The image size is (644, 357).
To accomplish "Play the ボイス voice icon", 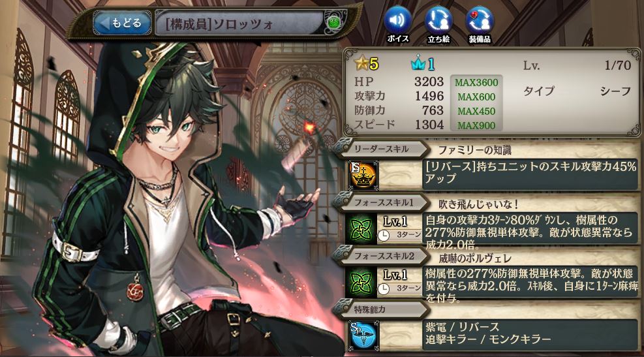I will pos(397,25).
